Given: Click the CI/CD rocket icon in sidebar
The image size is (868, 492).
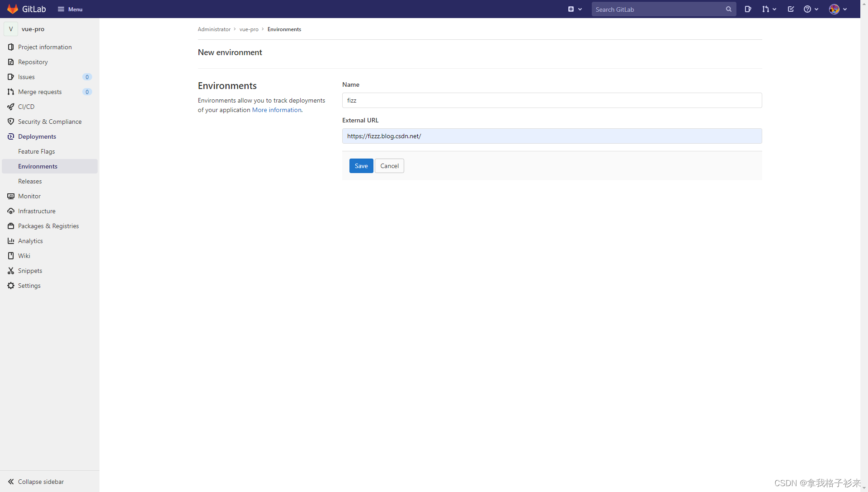Looking at the screenshot, I should click(11, 107).
